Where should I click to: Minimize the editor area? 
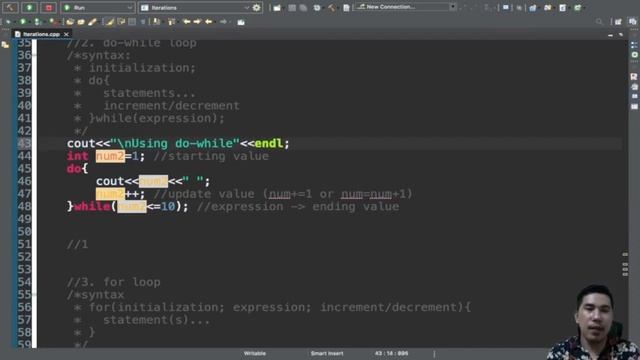click(610, 36)
